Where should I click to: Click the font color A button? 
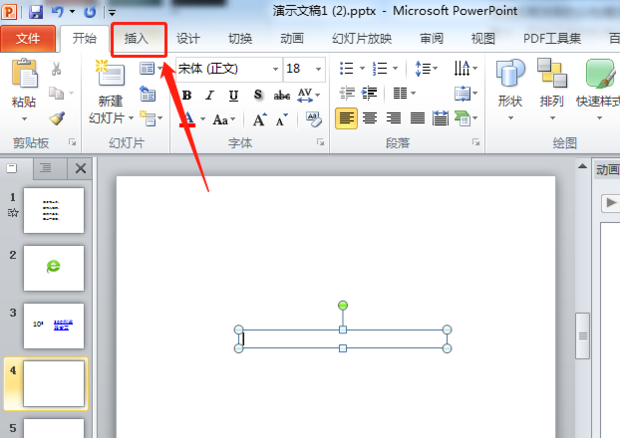(x=188, y=119)
